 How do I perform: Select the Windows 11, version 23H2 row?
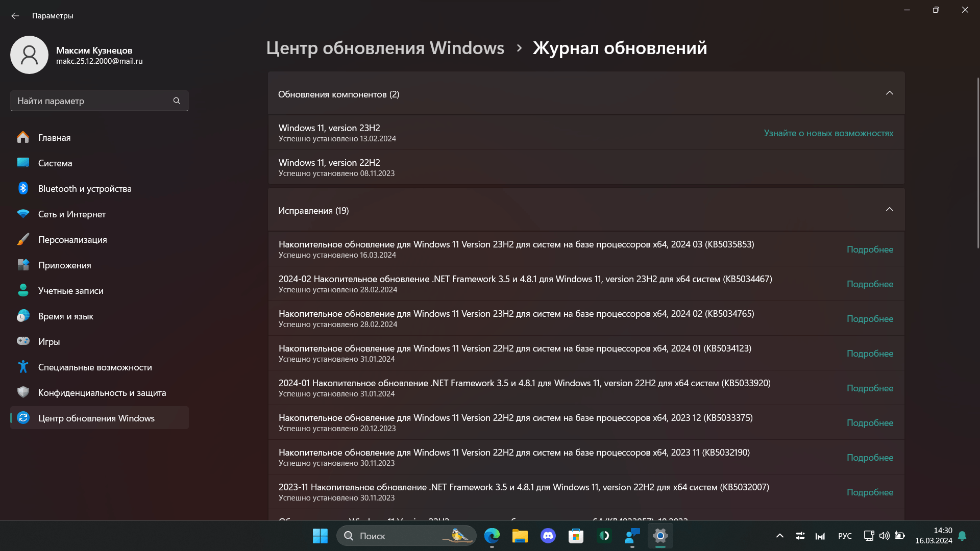586,133
